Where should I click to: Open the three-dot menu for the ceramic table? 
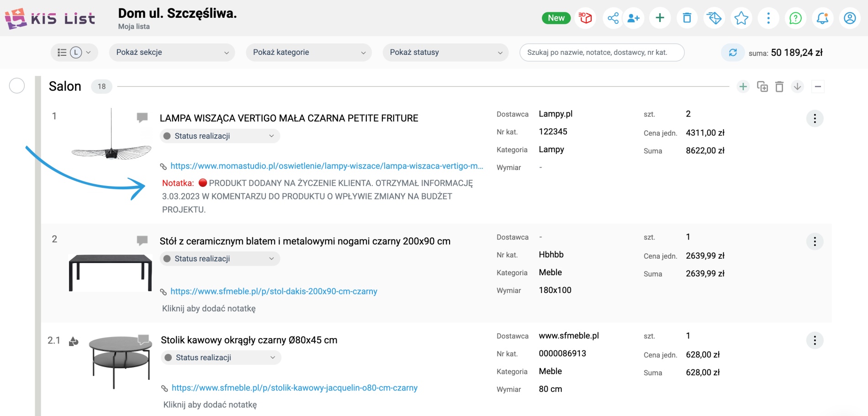pyautogui.click(x=815, y=241)
